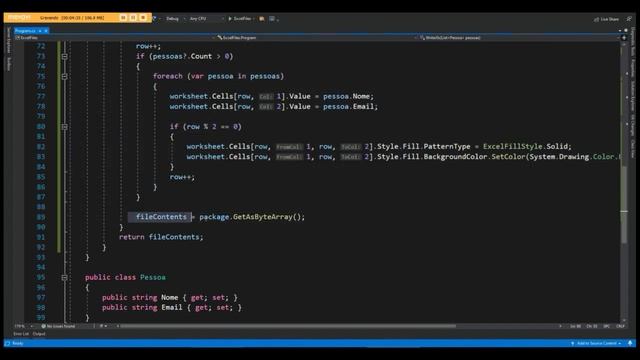Click 'package.GetAsByteArray();' on line 89
This screenshot has width=640, height=360.
(252, 217)
